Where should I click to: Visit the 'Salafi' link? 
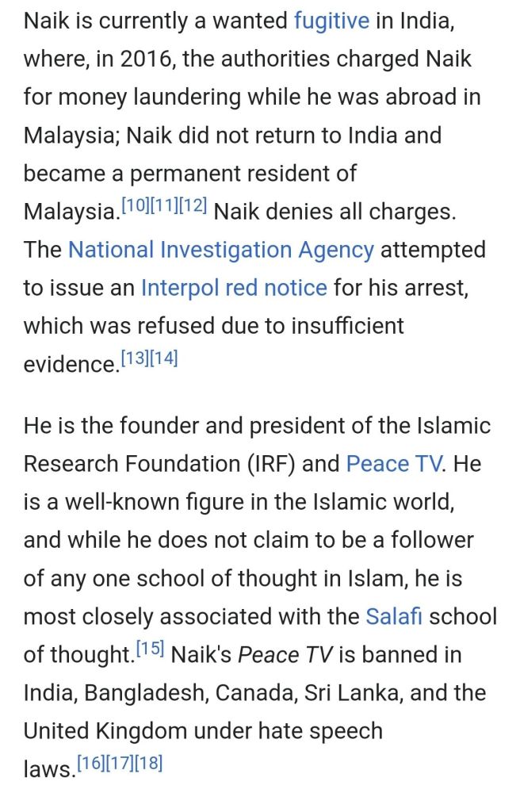point(396,616)
